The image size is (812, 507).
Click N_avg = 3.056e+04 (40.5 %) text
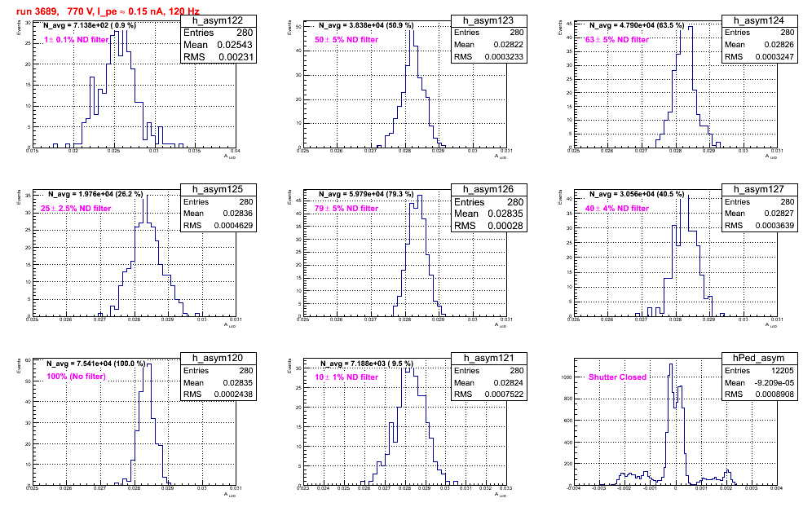click(x=637, y=194)
